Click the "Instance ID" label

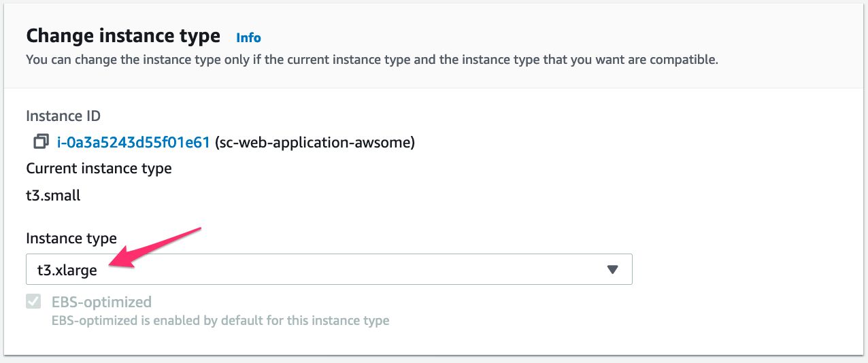pos(63,116)
